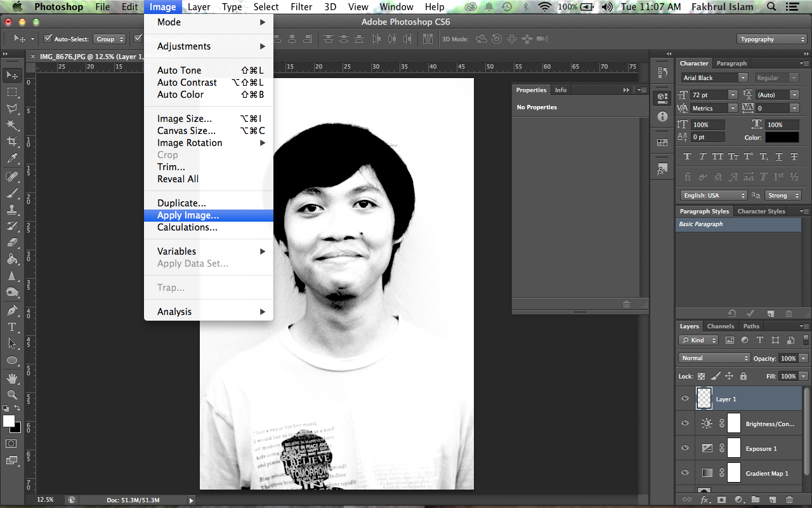Hide the Gradient Map 1 layer

coord(685,473)
